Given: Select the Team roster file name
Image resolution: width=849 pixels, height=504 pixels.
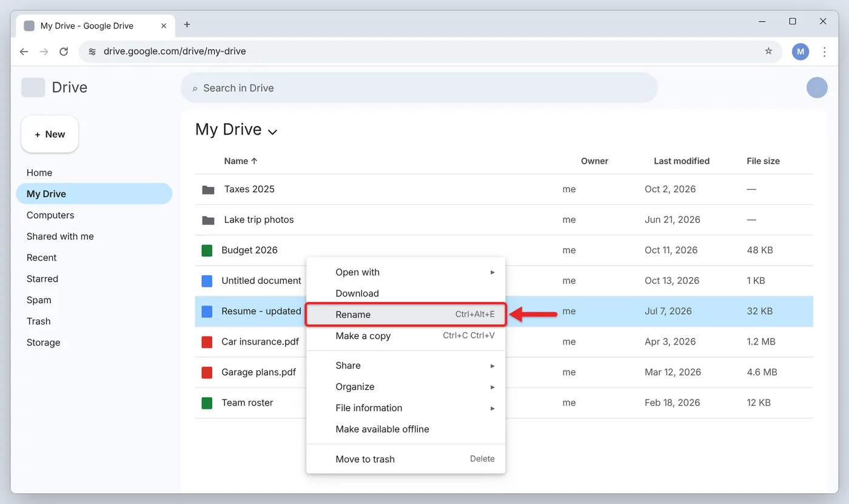Looking at the screenshot, I should click(x=247, y=403).
